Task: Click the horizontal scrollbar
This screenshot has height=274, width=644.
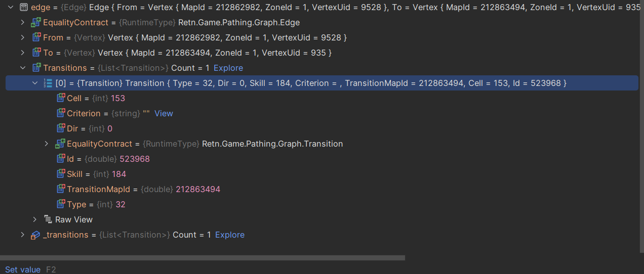Action: [203, 258]
